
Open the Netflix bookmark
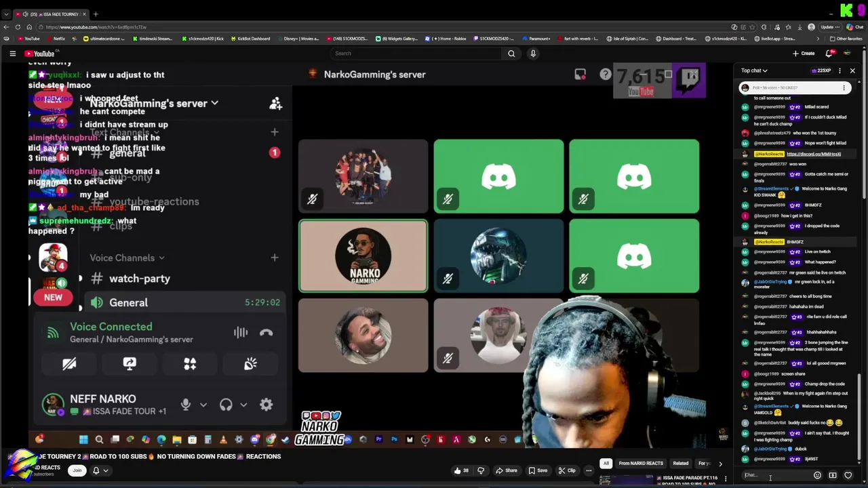coord(56,39)
